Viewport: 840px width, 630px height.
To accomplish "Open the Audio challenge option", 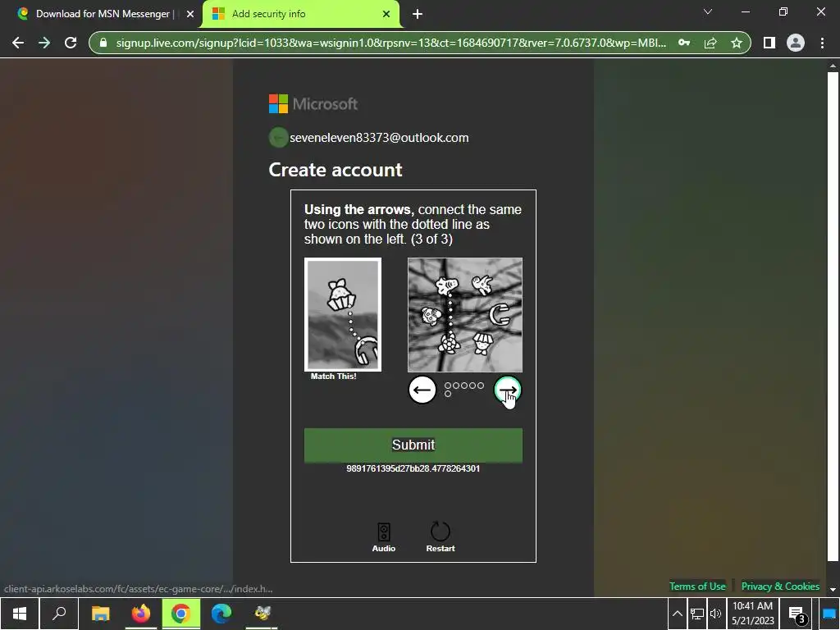I will [384, 537].
